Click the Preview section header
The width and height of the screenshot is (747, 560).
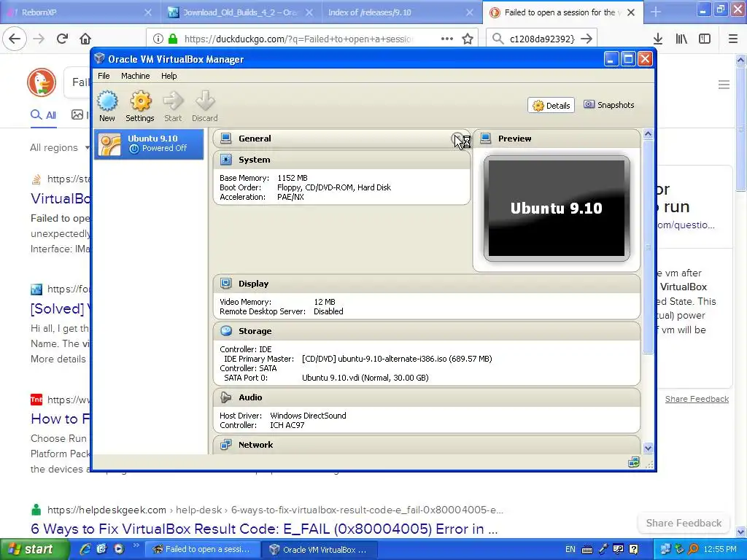click(x=557, y=139)
